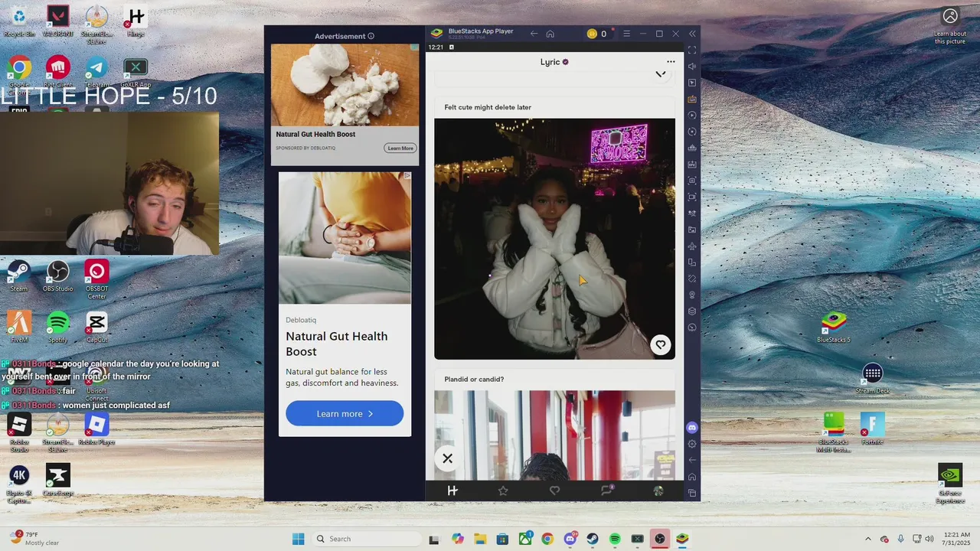The height and width of the screenshot is (551, 980).
Task: Open the BlueStacks hamburger menu
Action: (x=626, y=34)
